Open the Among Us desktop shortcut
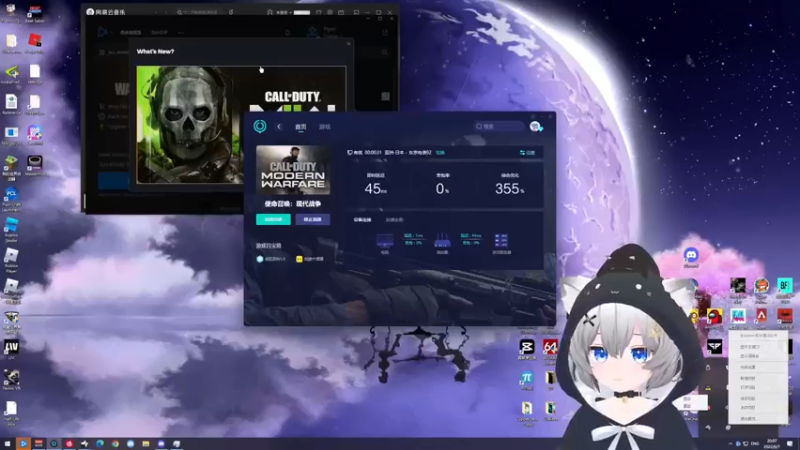Viewport: 800px width, 450px height. [x=714, y=318]
